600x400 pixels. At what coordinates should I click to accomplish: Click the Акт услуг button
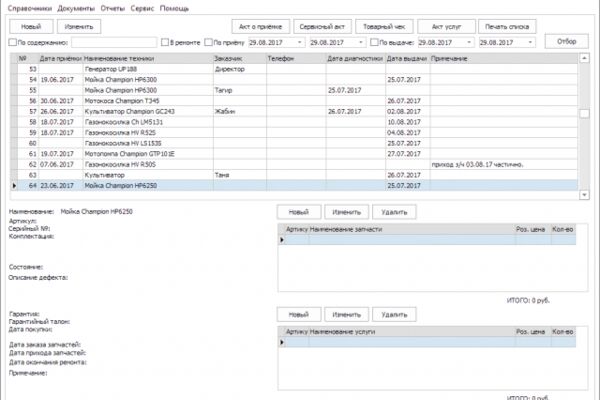click(x=446, y=26)
